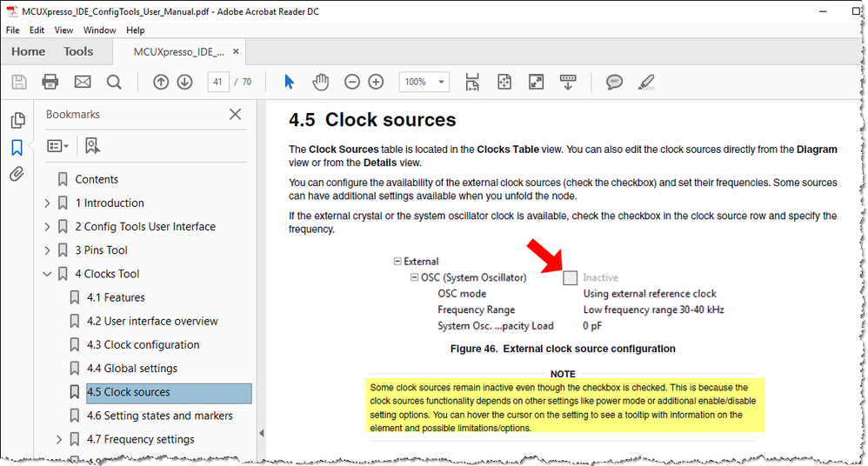Jump to 1 Introduction bookmark

point(110,203)
